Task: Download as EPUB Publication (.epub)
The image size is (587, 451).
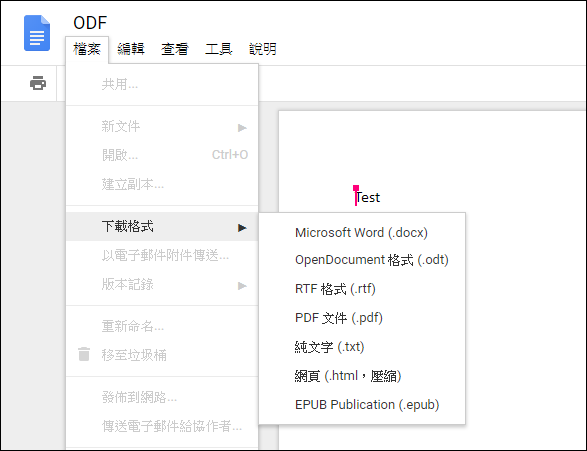Action: tap(362, 405)
